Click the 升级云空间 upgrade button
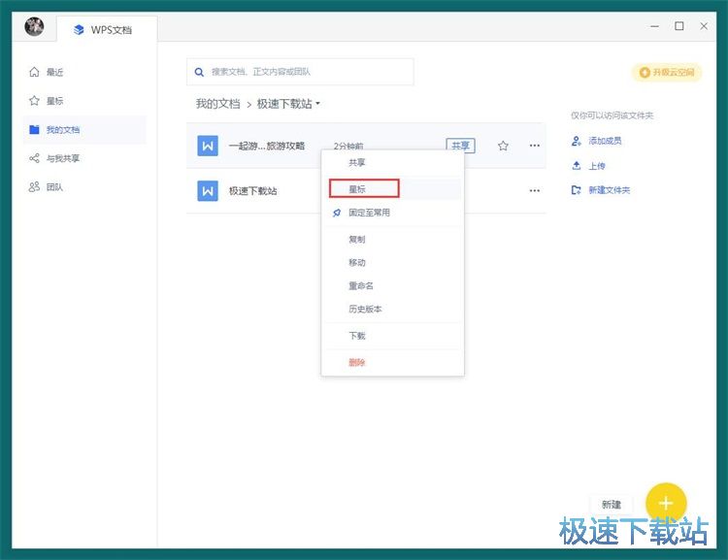The image size is (728, 560). (667, 73)
